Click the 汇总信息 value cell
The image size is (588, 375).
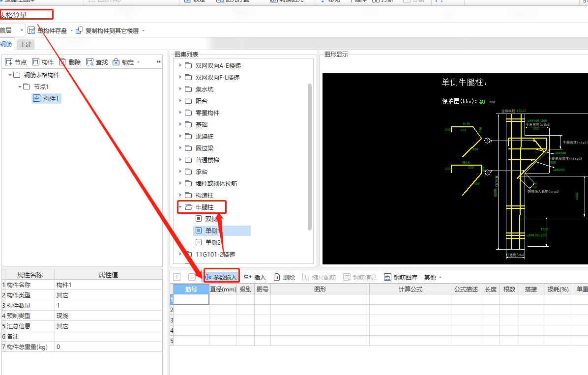[108, 326]
